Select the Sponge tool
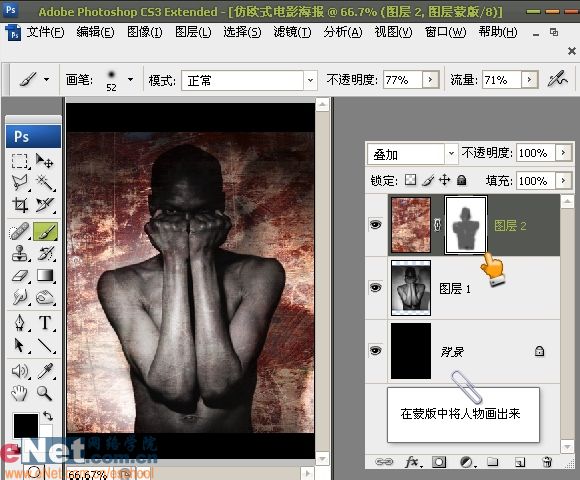This screenshot has width=580, height=480. pyautogui.click(x=45, y=297)
